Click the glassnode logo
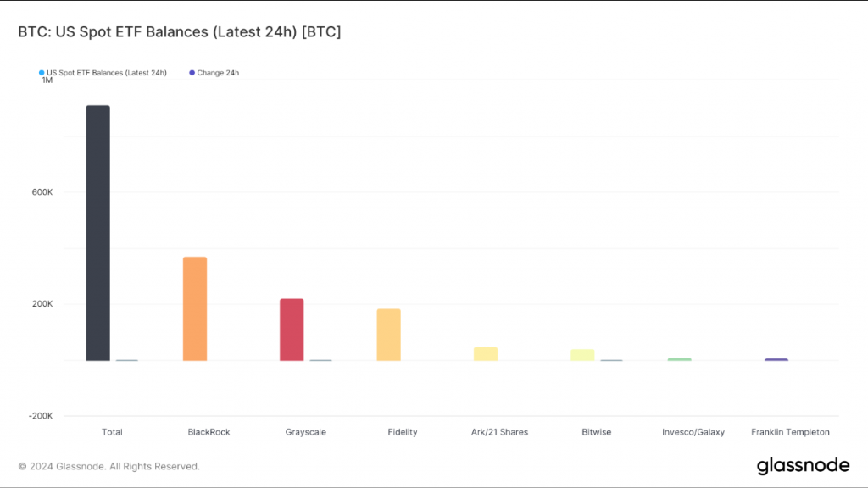 point(802,465)
